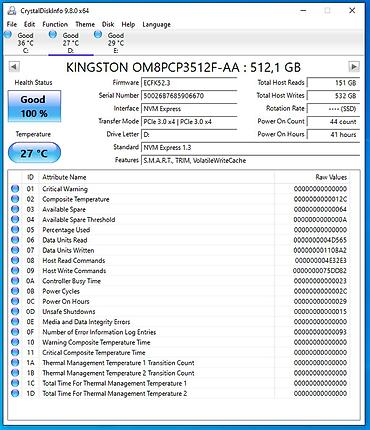Click the status icon for Data Units Read

[15, 240]
